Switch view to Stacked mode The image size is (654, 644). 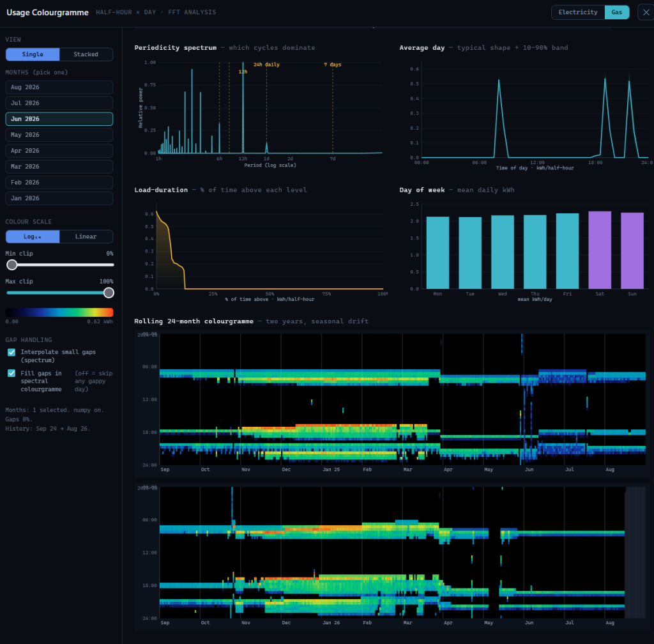pyautogui.click(x=86, y=54)
